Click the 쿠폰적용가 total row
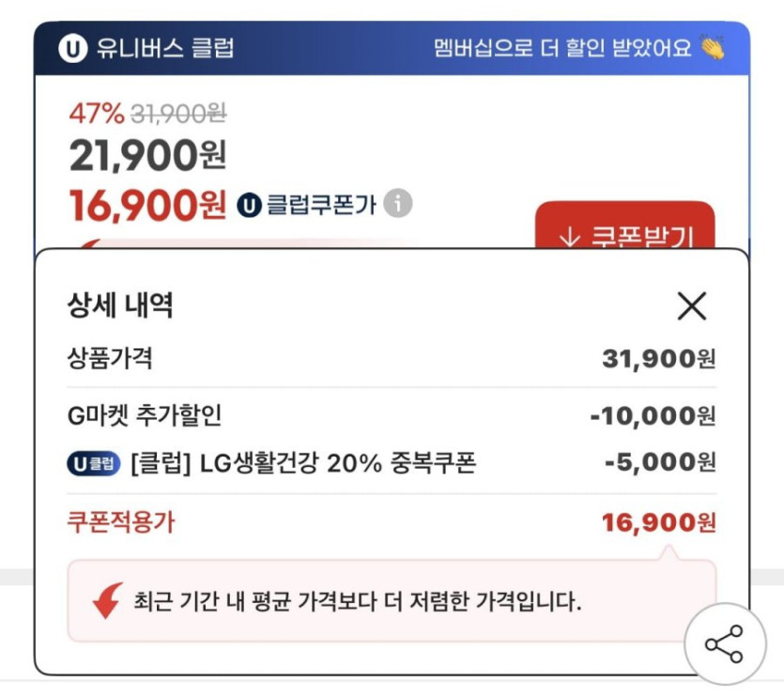Screen dimensions: 784x697 click(120, 522)
